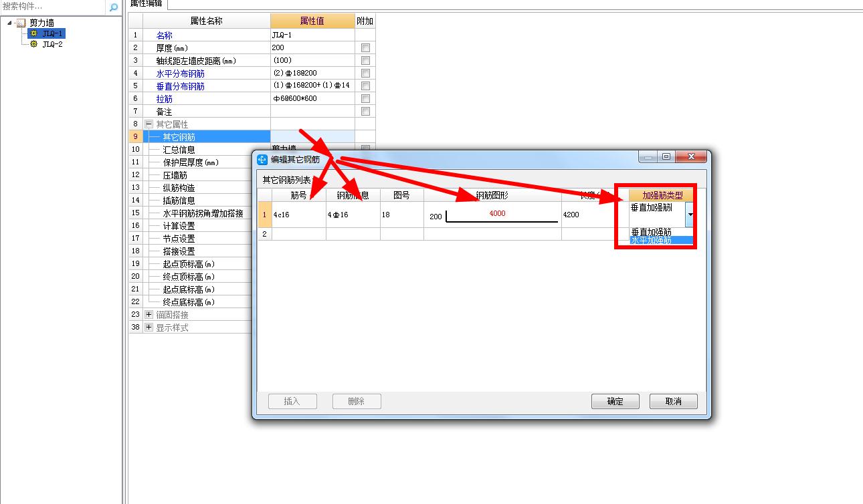
Task: Select the 搭接设置 property row
Action: 197,251
